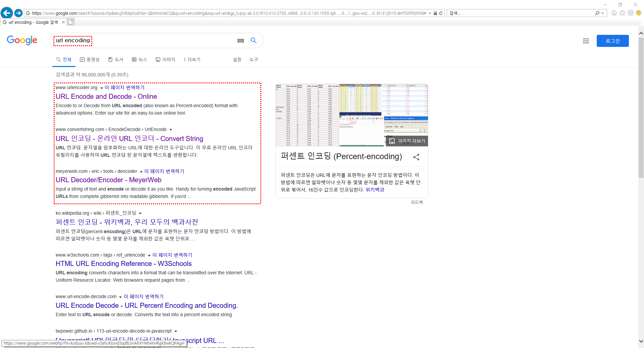Translate urlencoder.org page via 이 페이지 번역하기
644x348 pixels.
[x=124, y=88]
